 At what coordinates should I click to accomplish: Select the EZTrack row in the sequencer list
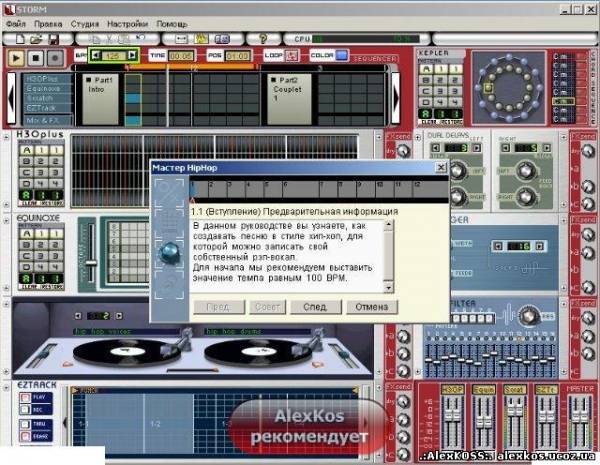pyautogui.click(x=47, y=108)
